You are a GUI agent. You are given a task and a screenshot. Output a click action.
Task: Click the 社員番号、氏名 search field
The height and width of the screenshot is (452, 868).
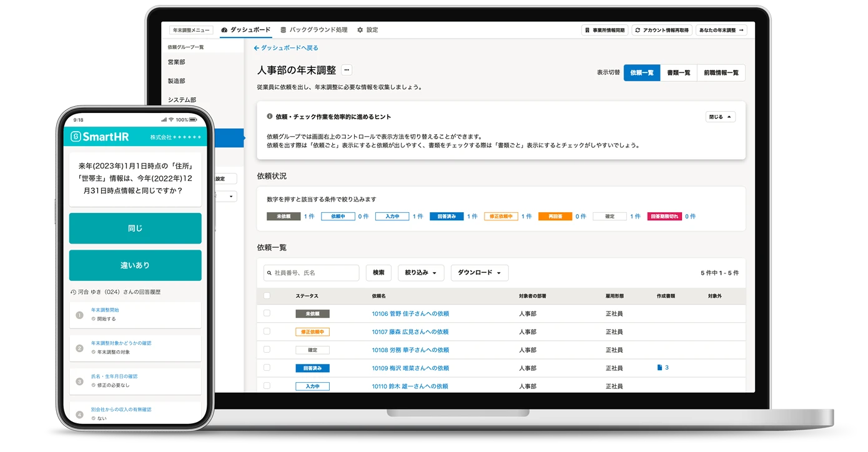312,273
